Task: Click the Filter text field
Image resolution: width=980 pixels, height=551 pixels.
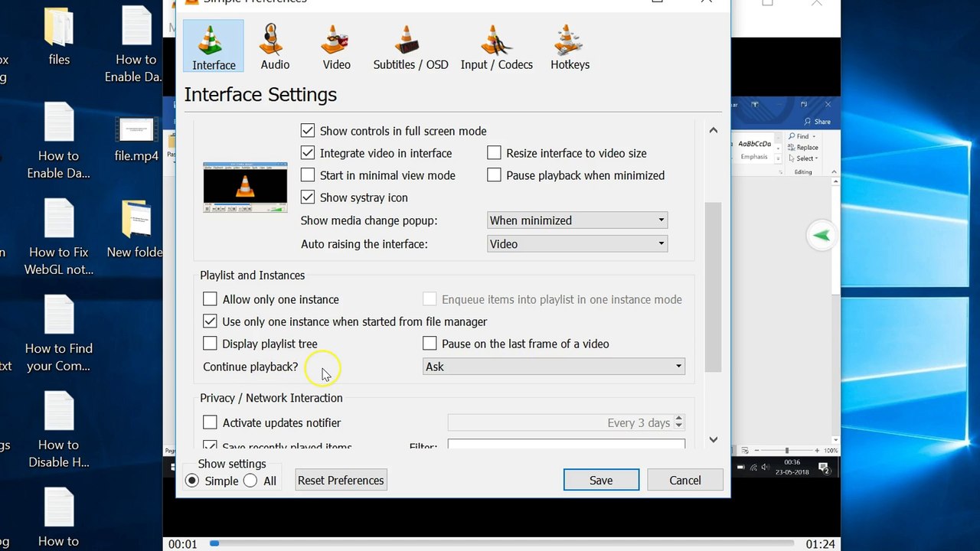Action: pyautogui.click(x=566, y=444)
